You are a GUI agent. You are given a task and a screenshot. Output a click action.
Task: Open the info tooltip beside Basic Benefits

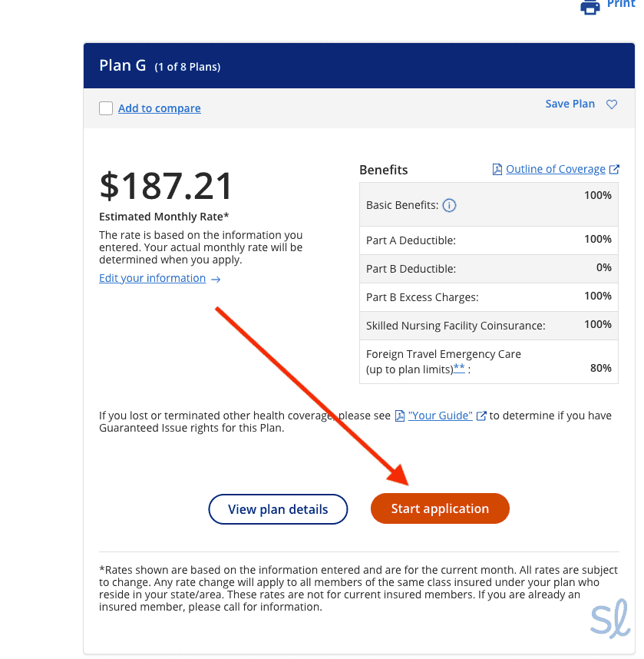[449, 205]
